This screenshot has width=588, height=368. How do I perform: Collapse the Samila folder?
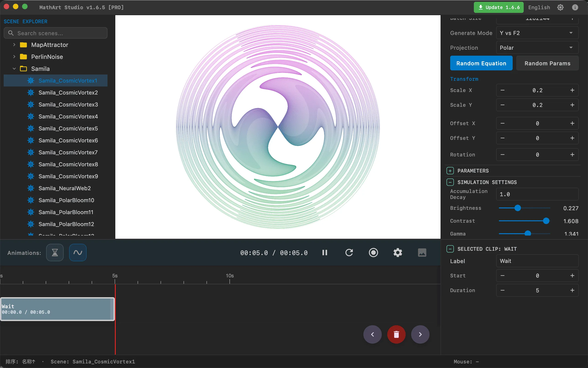(14, 69)
